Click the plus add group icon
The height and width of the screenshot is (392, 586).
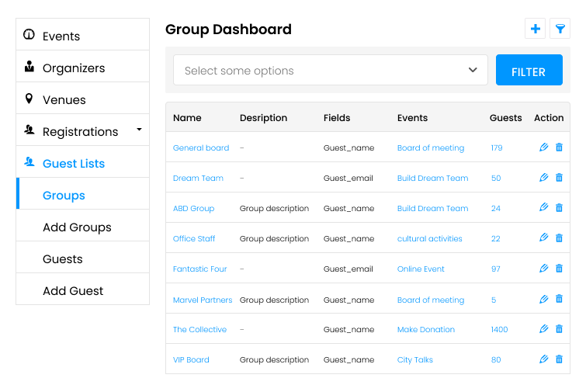(x=535, y=29)
